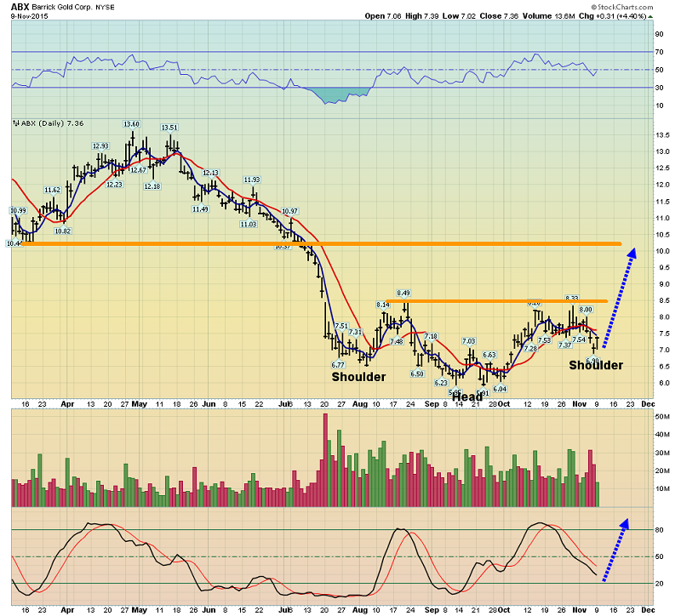
Task: Click the 10M mark on the volume axis
Action: tap(662, 489)
